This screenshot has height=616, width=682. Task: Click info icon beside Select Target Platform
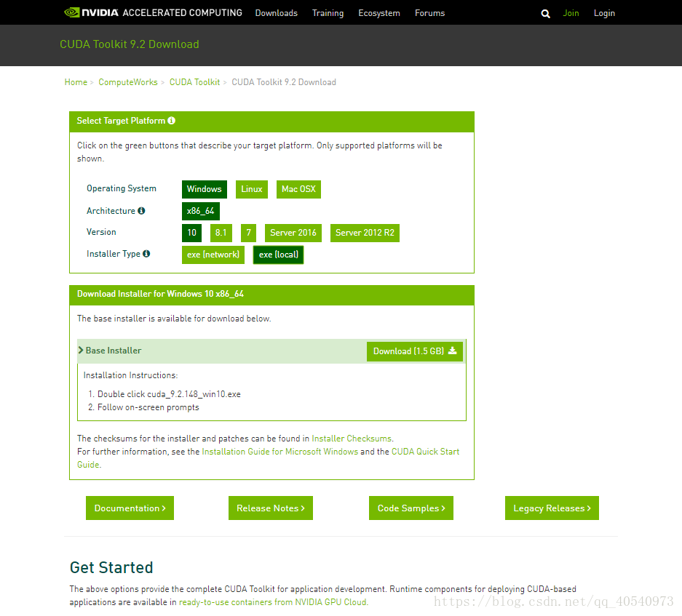point(171,121)
